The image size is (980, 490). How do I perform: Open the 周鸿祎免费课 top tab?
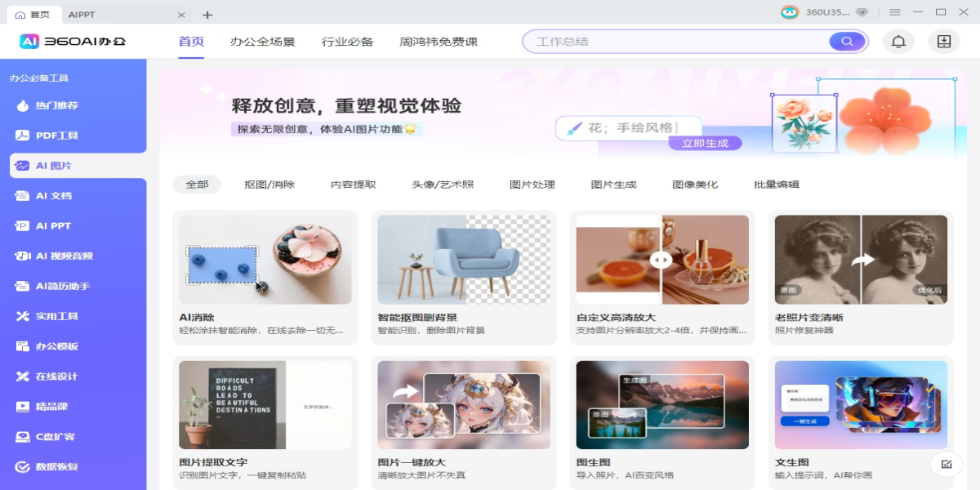(x=439, y=42)
